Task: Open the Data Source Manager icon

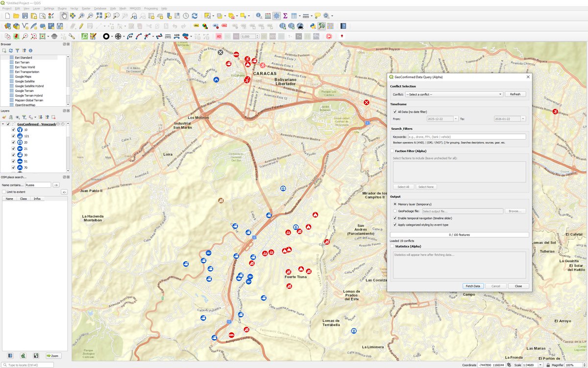Action: click(7, 26)
